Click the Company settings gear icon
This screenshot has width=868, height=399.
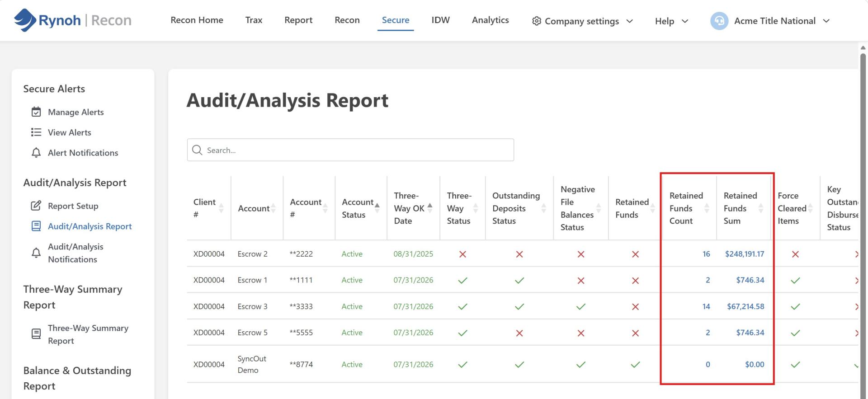click(x=537, y=21)
